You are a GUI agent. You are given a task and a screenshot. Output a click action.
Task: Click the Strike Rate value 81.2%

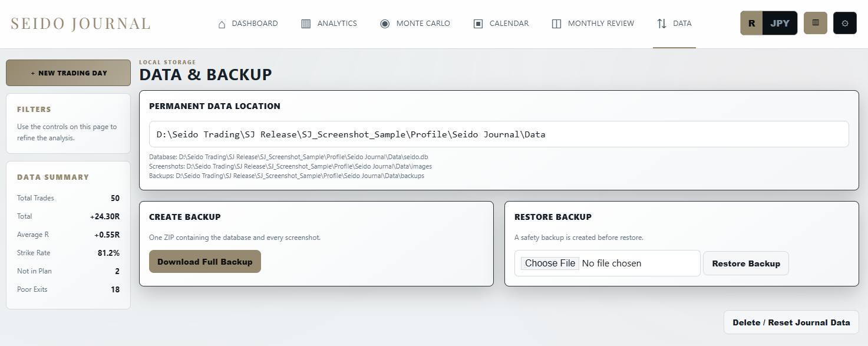[107, 253]
